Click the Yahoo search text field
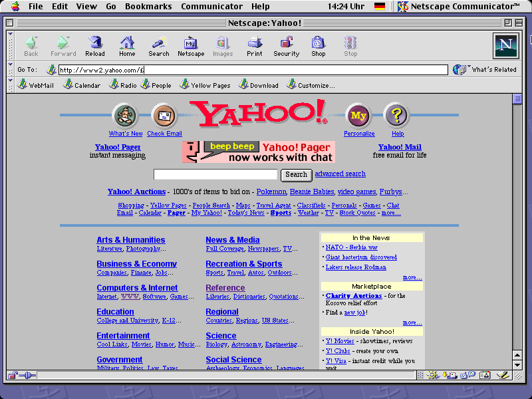Viewport: 532px width, 399px height. [x=215, y=174]
